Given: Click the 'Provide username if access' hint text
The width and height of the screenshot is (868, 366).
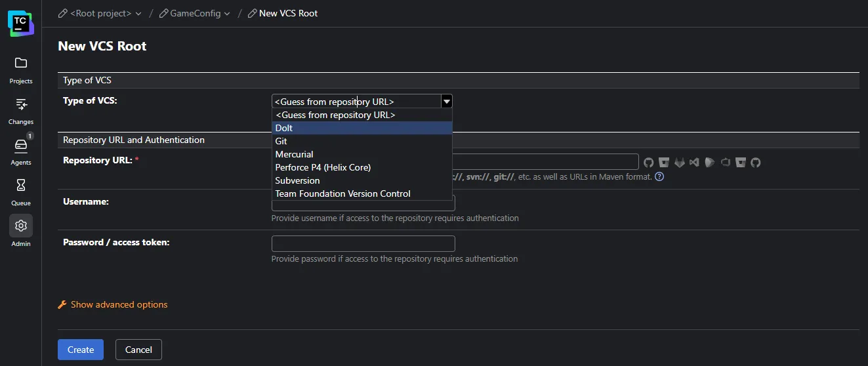Looking at the screenshot, I should click(395, 218).
